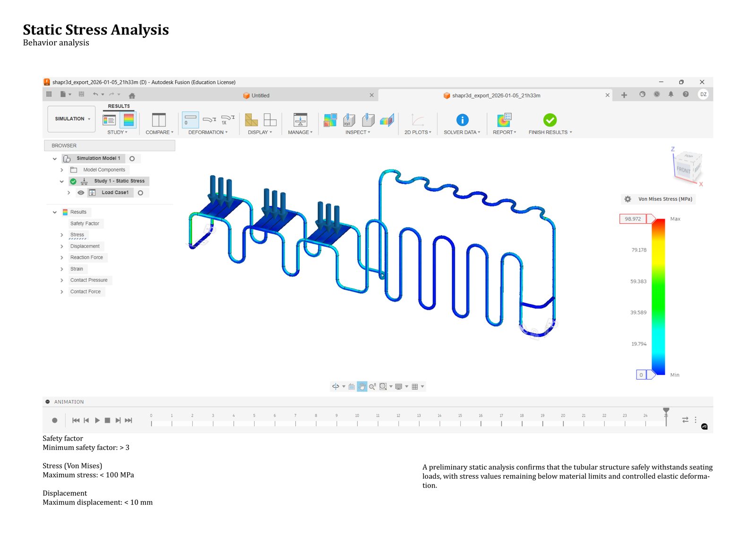Click the slice plane inspect icon

(x=387, y=120)
